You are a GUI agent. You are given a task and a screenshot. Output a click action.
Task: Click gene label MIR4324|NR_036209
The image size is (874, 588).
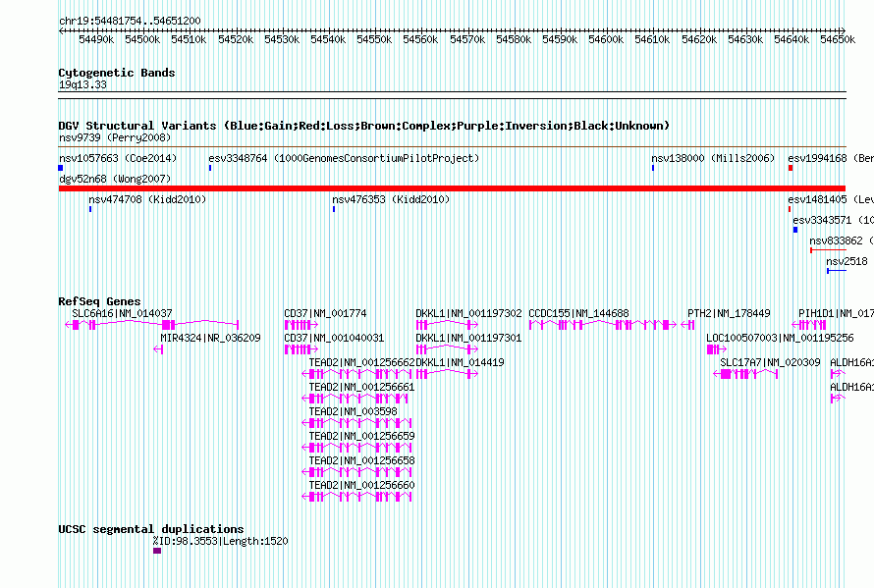click(x=210, y=338)
